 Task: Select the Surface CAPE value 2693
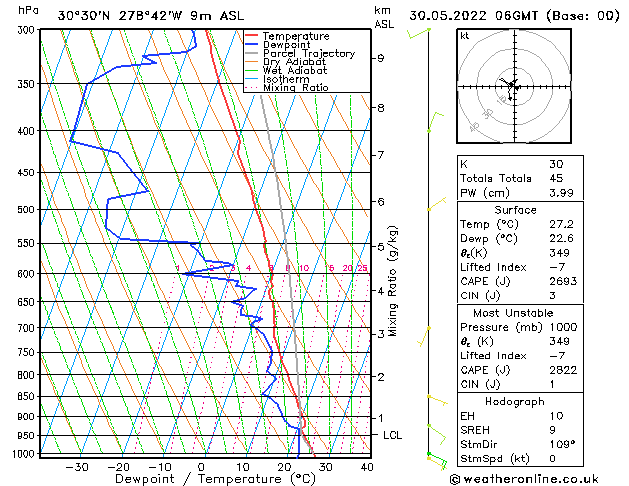(563, 281)
